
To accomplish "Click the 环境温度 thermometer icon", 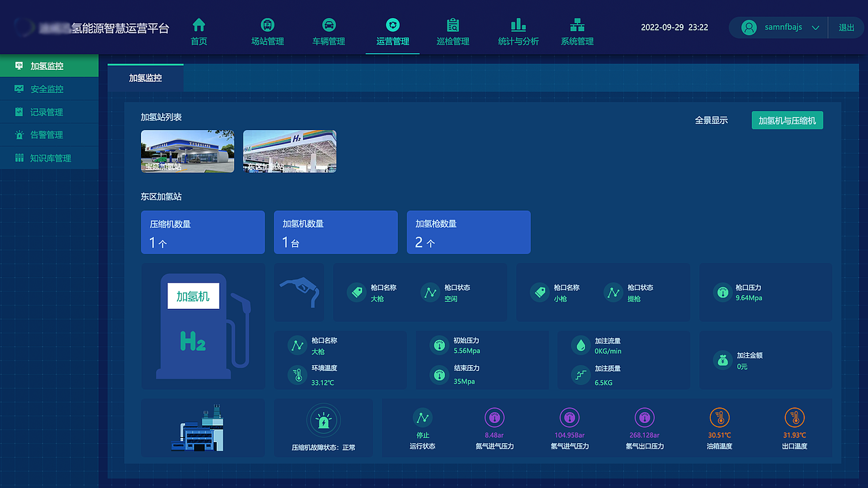I will tap(297, 374).
